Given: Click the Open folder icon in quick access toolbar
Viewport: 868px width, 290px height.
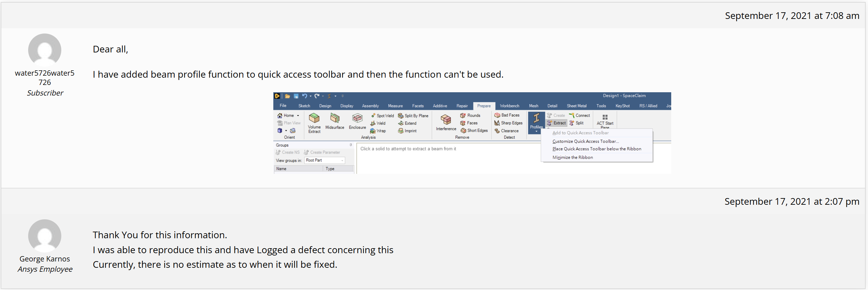Looking at the screenshot, I should coord(288,96).
